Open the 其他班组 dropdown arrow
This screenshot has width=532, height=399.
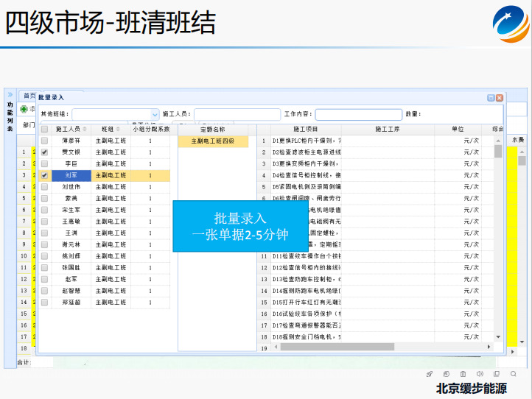[x=155, y=115]
